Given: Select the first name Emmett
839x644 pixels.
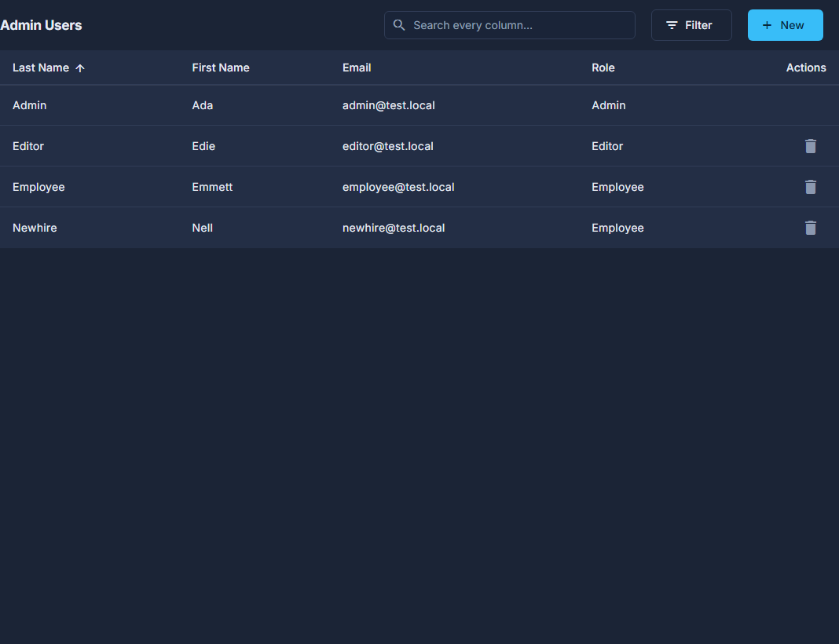Looking at the screenshot, I should (212, 187).
